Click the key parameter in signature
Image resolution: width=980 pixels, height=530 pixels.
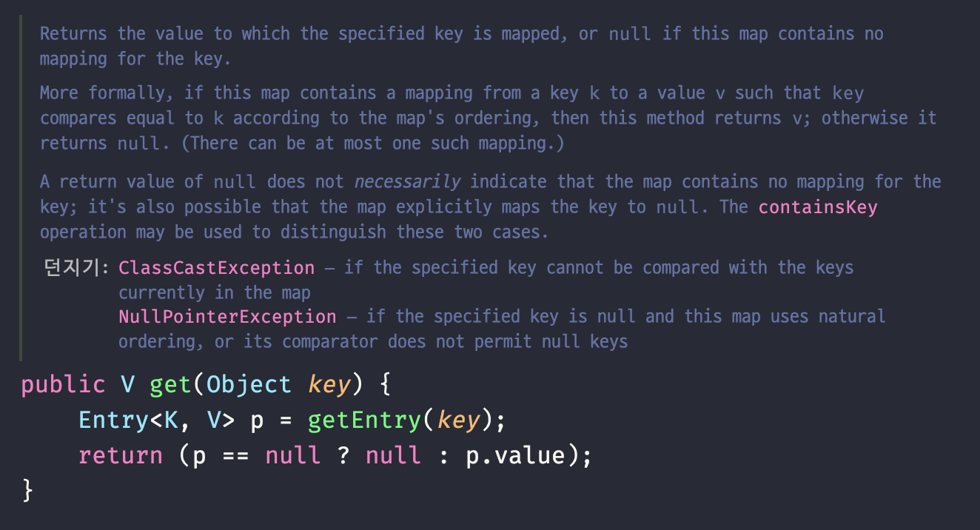tap(328, 385)
